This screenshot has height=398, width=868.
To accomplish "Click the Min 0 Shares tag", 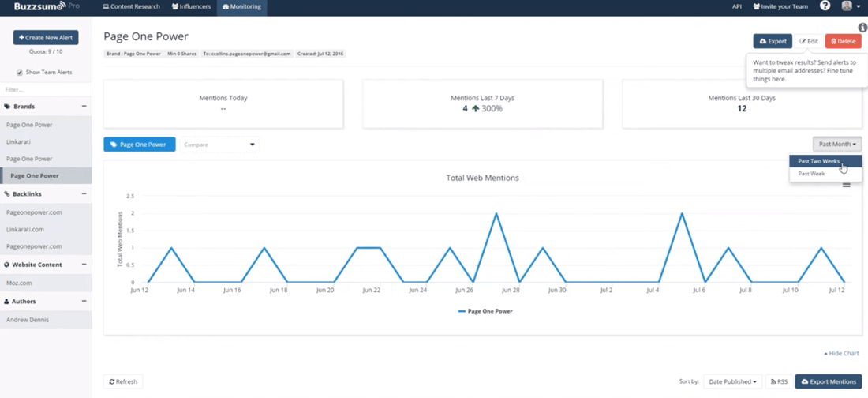I will click(x=182, y=54).
